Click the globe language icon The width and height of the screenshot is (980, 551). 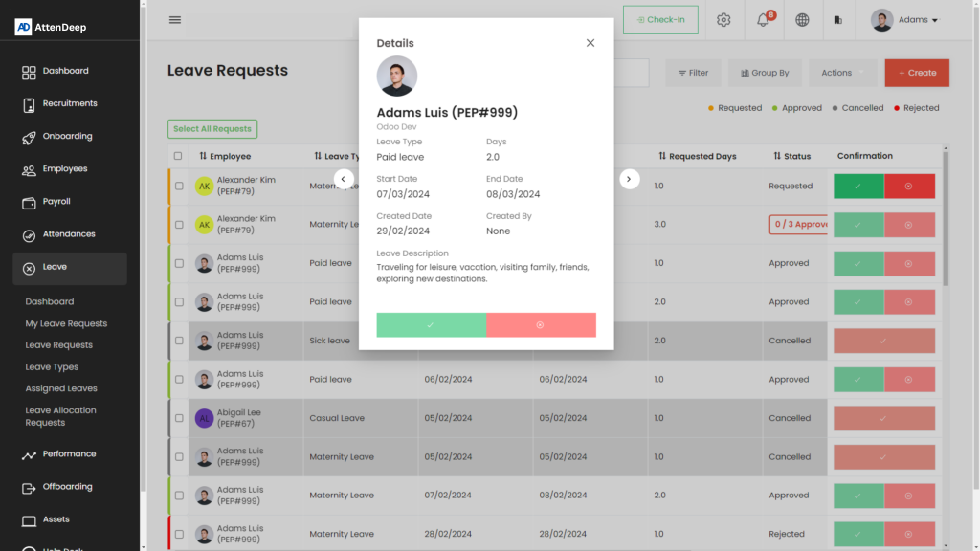[x=802, y=20]
